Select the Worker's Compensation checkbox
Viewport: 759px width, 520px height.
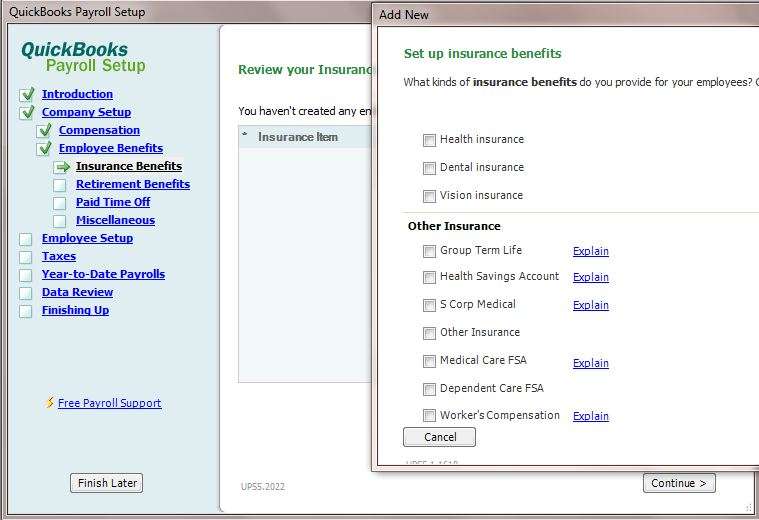429,415
